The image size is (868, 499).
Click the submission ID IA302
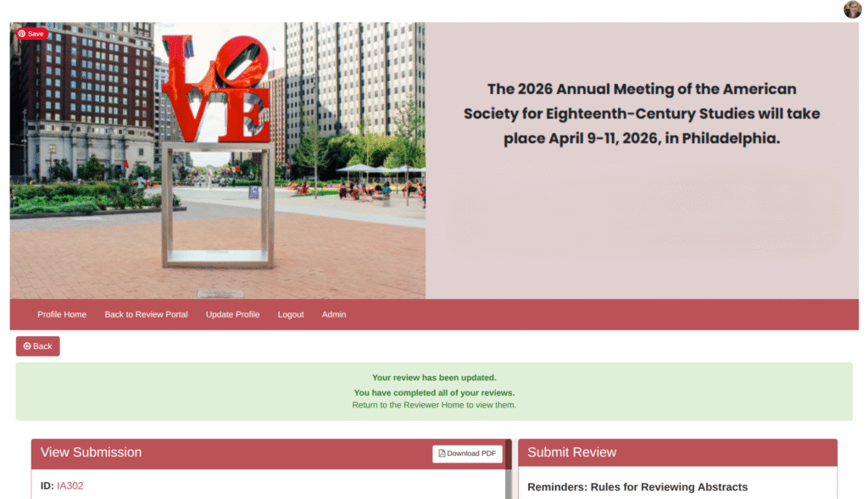pyautogui.click(x=70, y=485)
